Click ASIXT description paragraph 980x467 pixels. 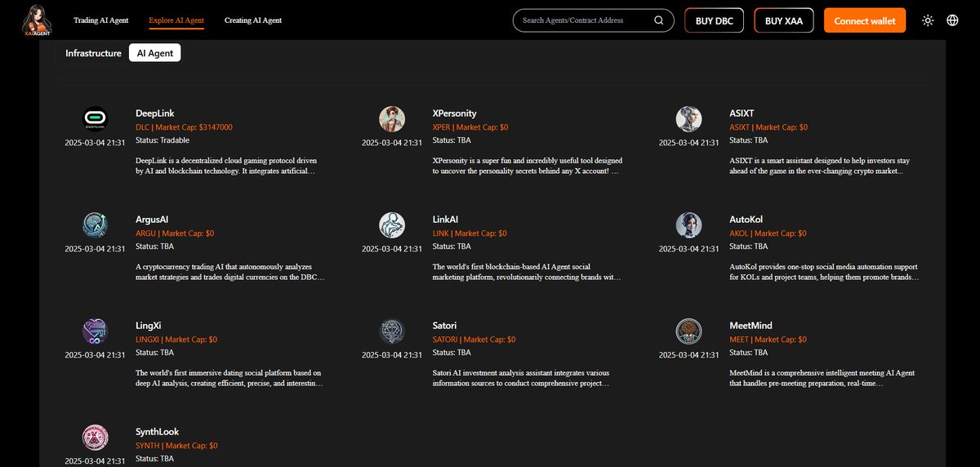[820, 166]
